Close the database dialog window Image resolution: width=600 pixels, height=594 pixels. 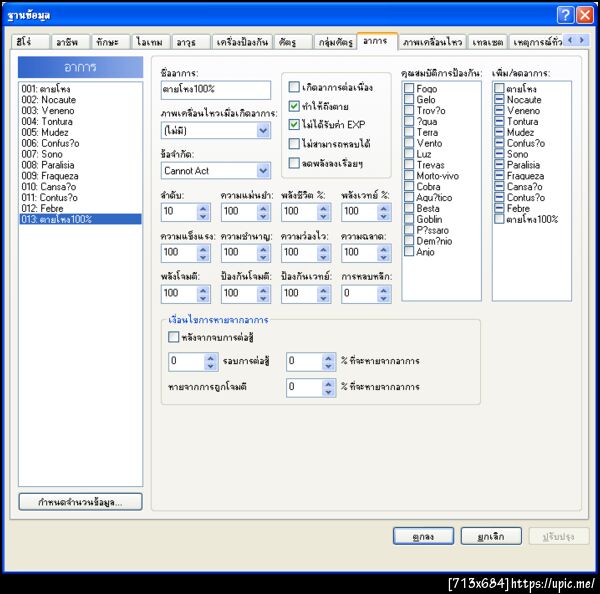coord(585,15)
